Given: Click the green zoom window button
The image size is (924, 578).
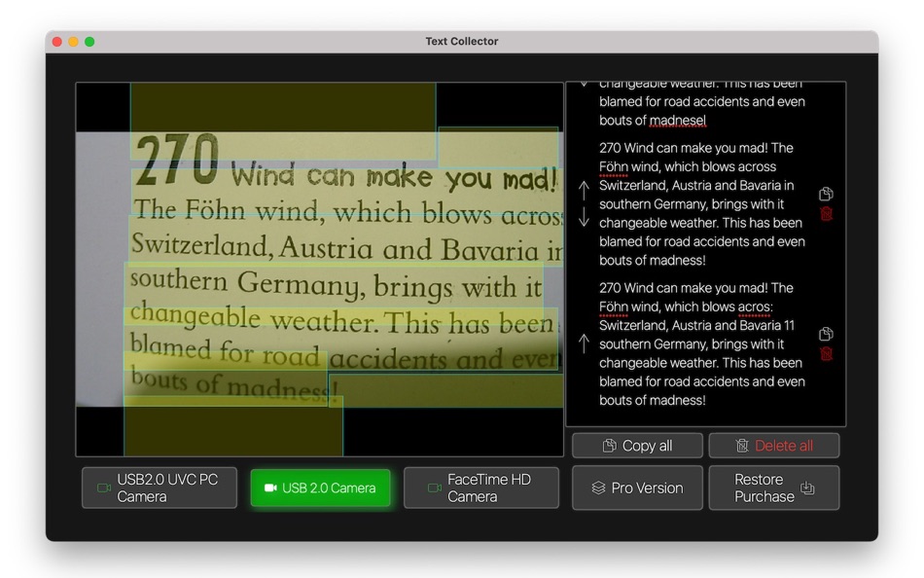Looking at the screenshot, I should click(x=89, y=42).
